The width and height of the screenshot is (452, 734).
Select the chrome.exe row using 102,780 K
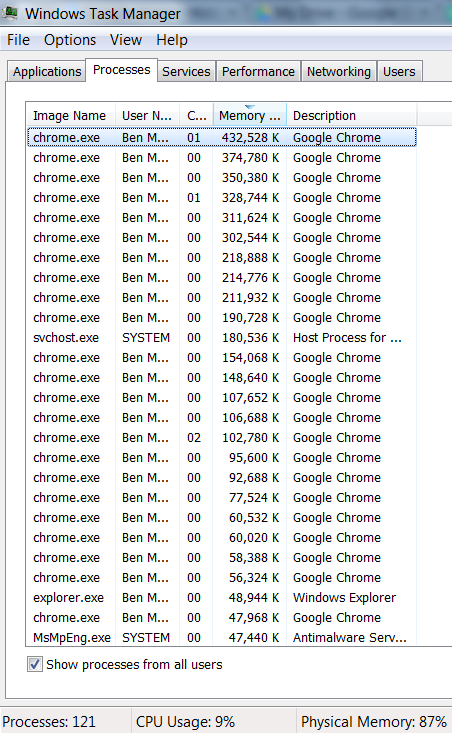[x=221, y=438]
